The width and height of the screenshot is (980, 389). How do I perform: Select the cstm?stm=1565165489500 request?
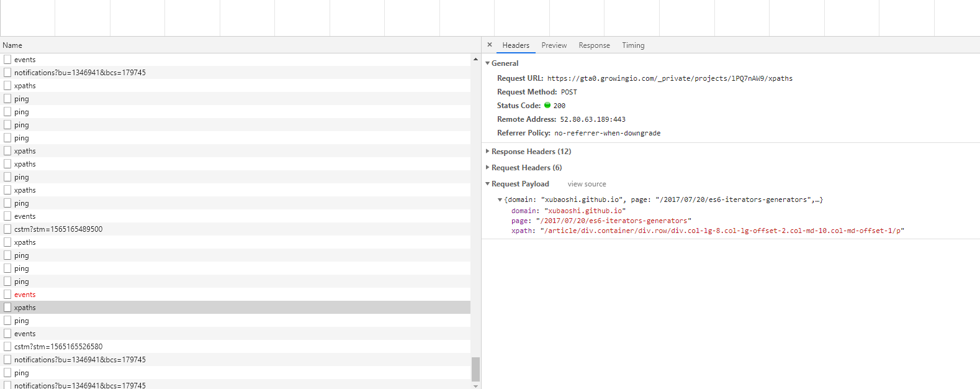coord(235,229)
